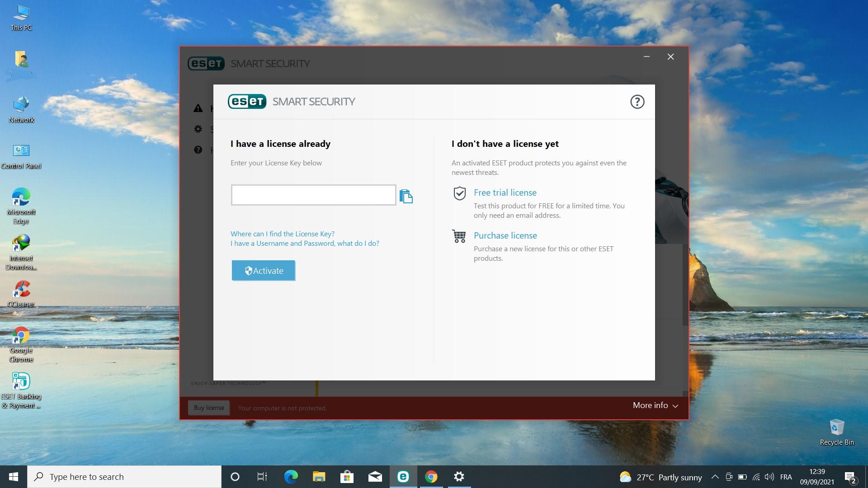Select Internet Download Manager desktop shortcut
Screen dimensions: 868x488
tap(21, 252)
